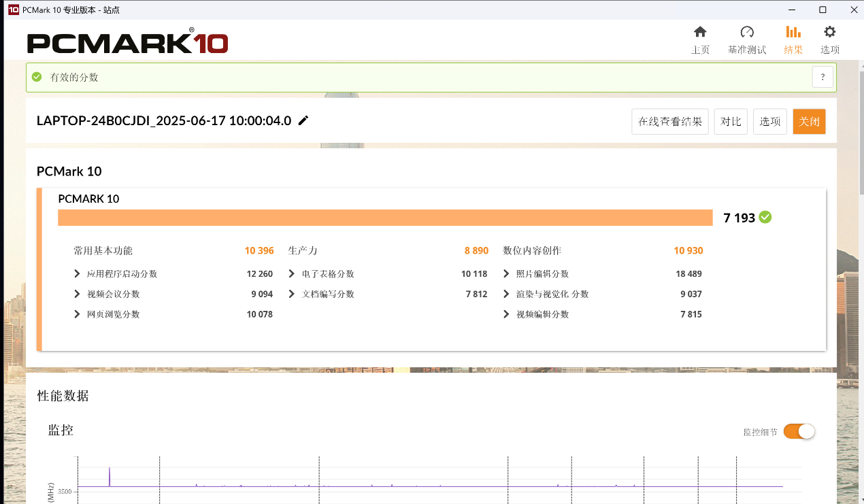The image size is (864, 504).
Task: Click the pencil icon to rename result
Action: [303, 120]
